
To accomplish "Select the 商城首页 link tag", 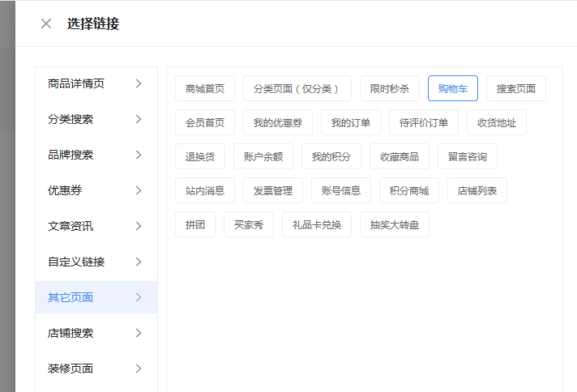I will [x=205, y=88].
